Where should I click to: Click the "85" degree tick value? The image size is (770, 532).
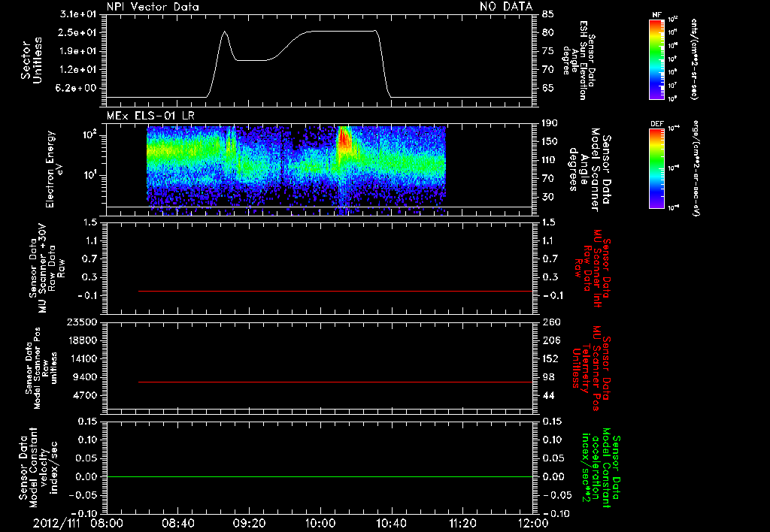pyautogui.click(x=548, y=14)
